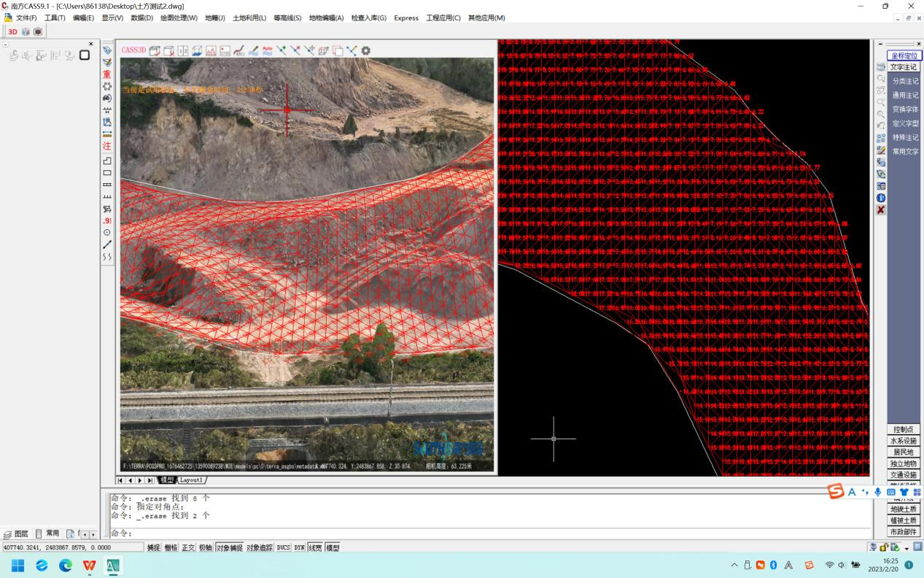Toggle 栅格 grid display

tap(171, 547)
